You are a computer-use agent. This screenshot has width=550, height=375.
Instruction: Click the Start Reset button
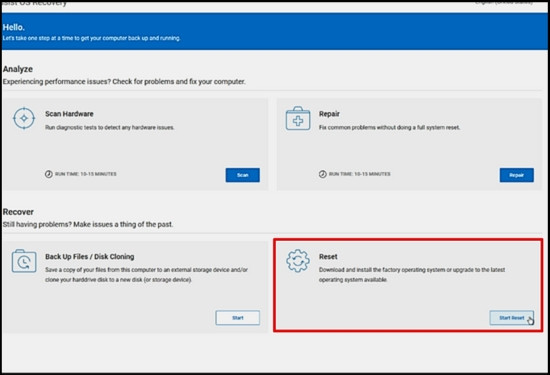tap(512, 318)
